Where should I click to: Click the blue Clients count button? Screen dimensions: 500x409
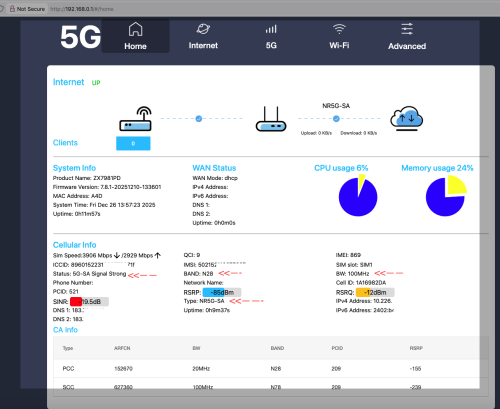tap(133, 143)
